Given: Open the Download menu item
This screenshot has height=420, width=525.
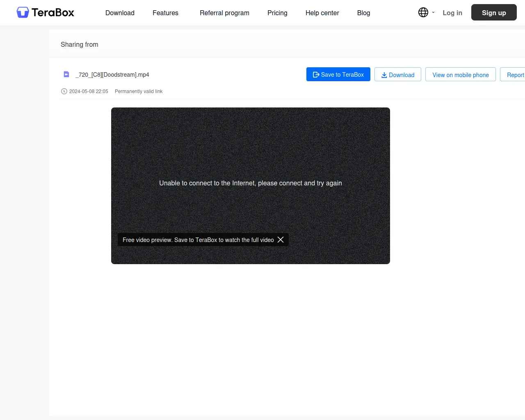Looking at the screenshot, I should (x=120, y=13).
